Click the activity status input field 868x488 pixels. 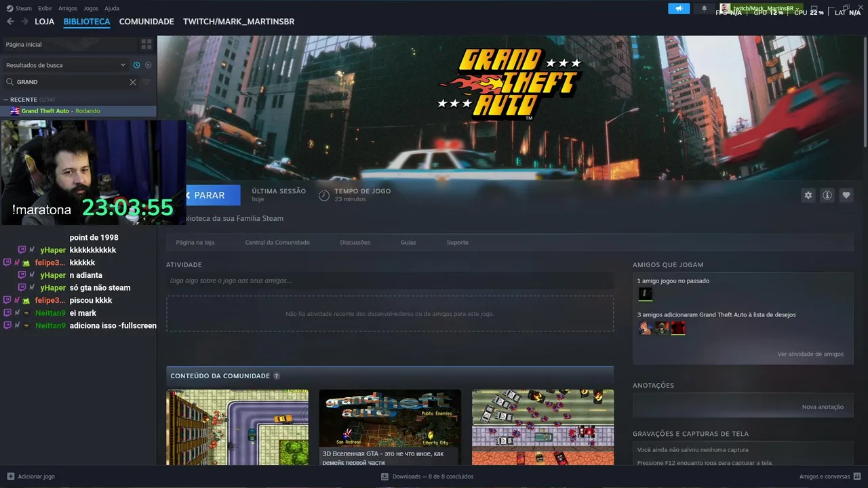[x=390, y=281]
